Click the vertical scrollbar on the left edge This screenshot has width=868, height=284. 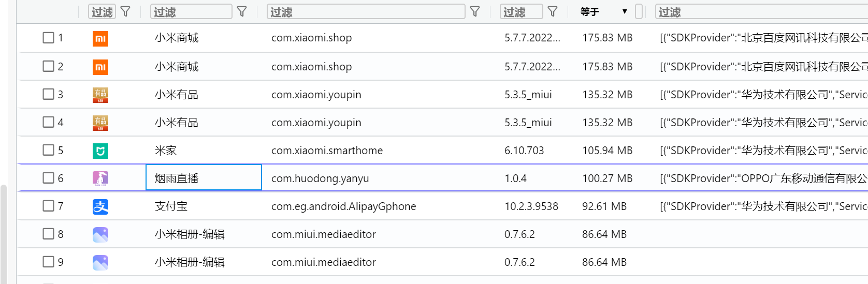click(x=4, y=233)
